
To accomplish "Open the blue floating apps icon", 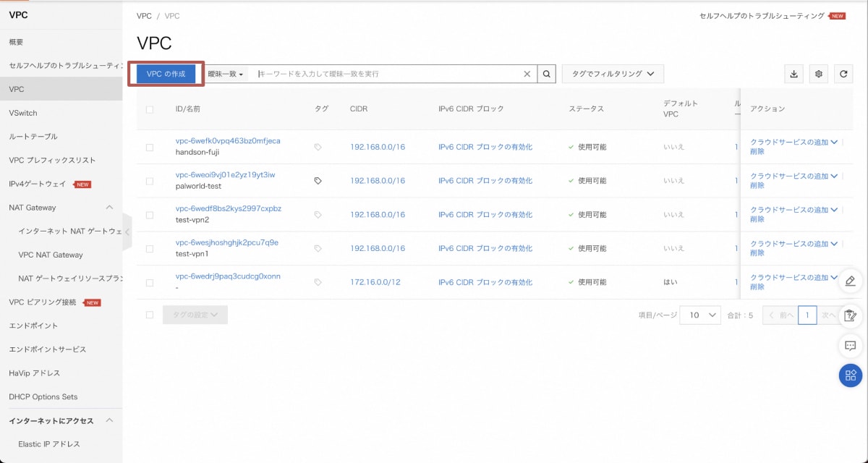I will (x=851, y=375).
